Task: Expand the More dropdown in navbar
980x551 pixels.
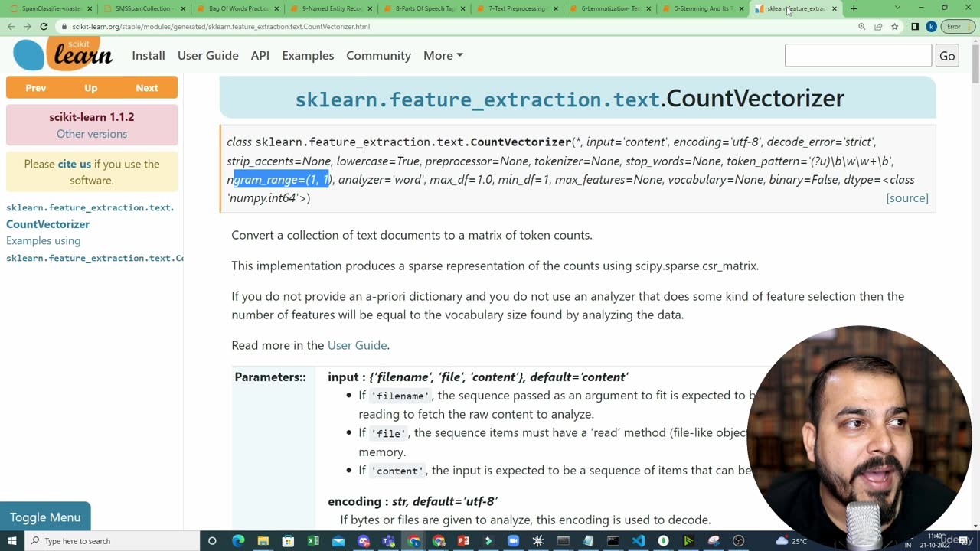Action: point(443,55)
